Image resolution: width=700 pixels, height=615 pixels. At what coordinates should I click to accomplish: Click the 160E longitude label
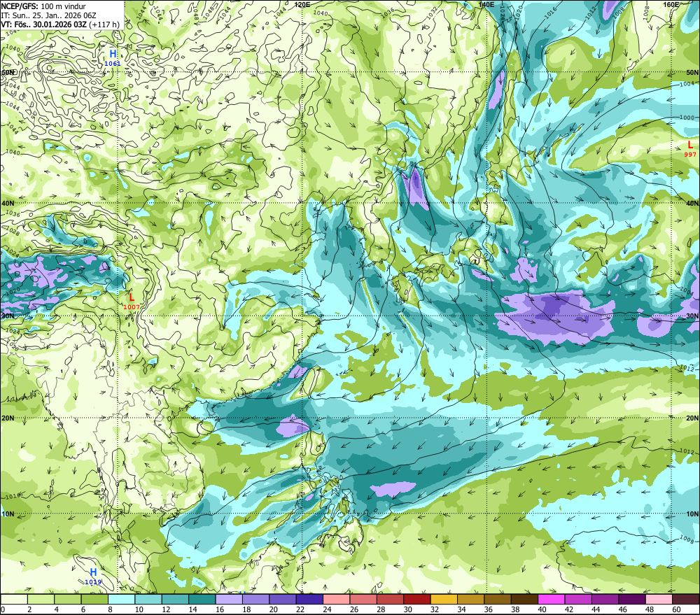point(671,4)
